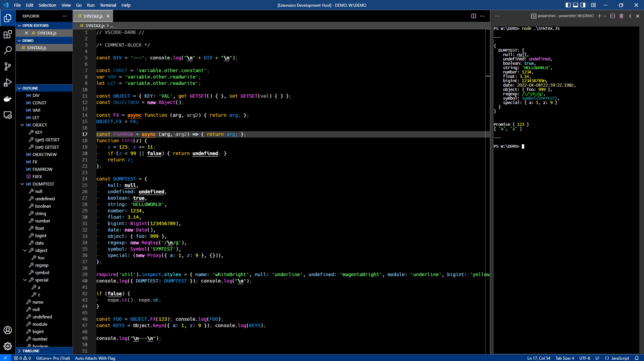Collapse special property node in outline
Screen dimensions: 644x361
click(x=25, y=280)
